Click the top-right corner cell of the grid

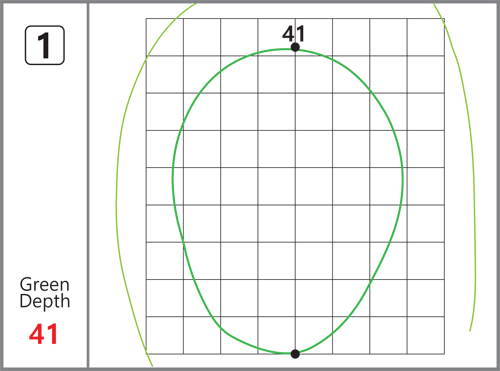426,37
